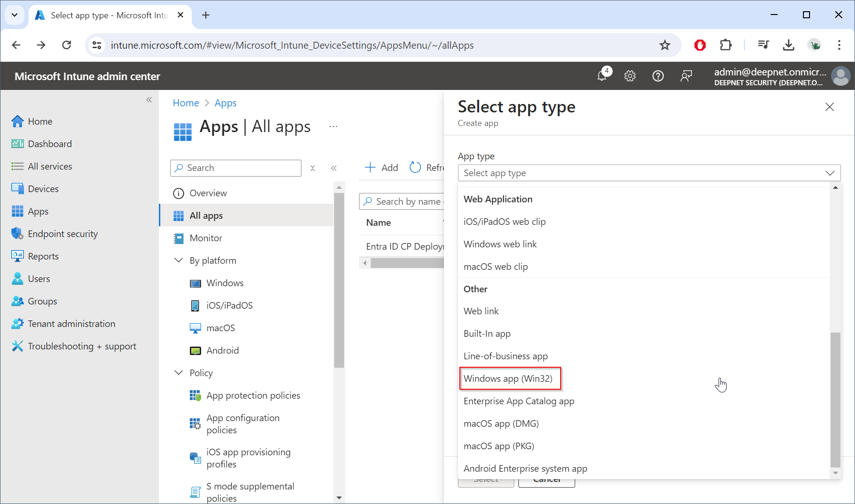Open Tenant administration in sidebar
This screenshot has width=855, height=504.
point(71,324)
